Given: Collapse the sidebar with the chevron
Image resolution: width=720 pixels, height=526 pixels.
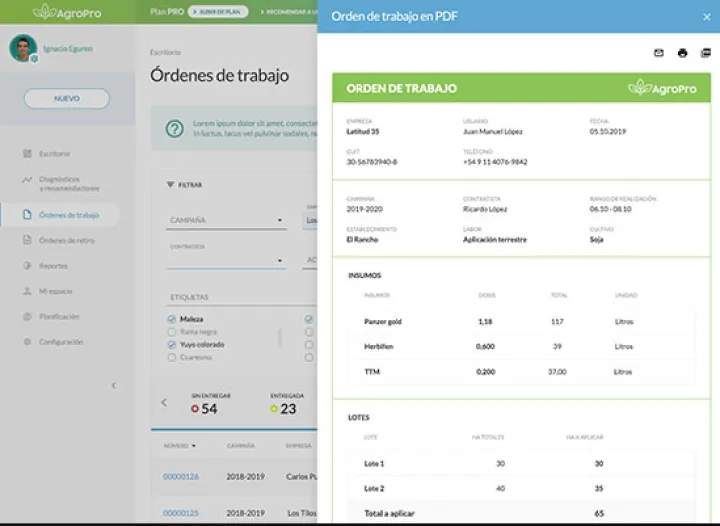Looking at the screenshot, I should tap(113, 385).
